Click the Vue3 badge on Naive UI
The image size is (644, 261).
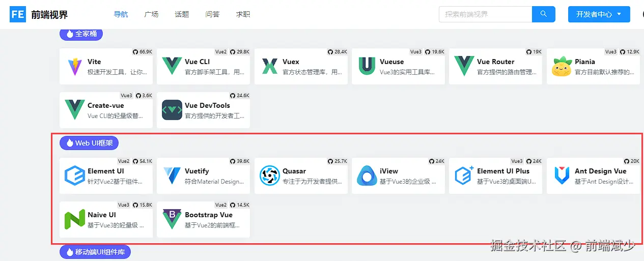pyautogui.click(x=124, y=205)
